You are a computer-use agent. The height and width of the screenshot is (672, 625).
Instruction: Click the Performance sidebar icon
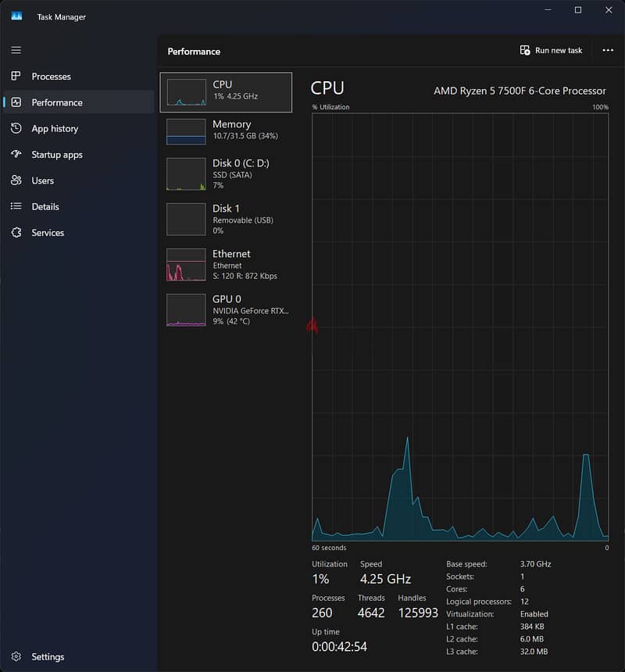click(x=16, y=102)
